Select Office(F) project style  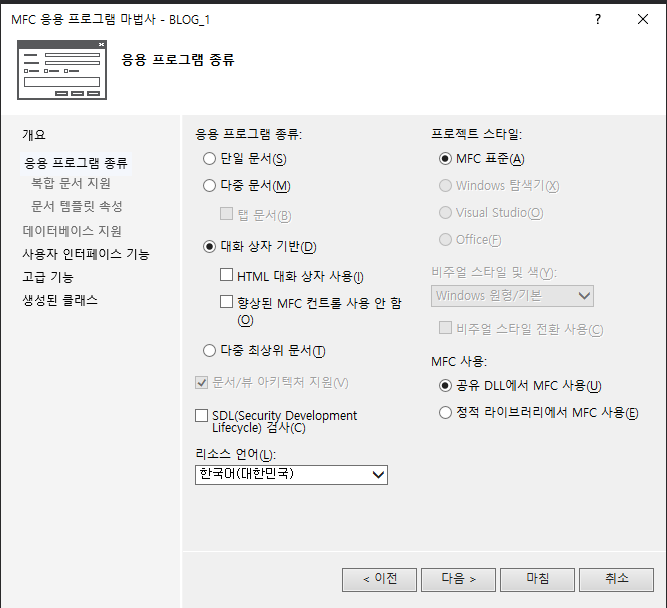point(445,240)
